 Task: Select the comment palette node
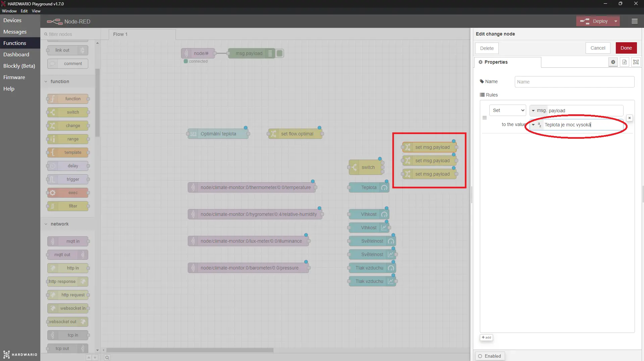pos(68,64)
